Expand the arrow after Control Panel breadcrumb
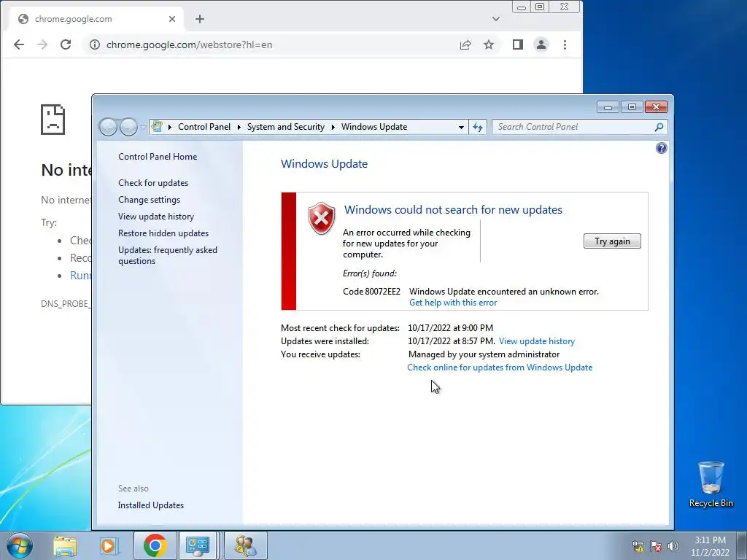The width and height of the screenshot is (747, 560). click(239, 127)
